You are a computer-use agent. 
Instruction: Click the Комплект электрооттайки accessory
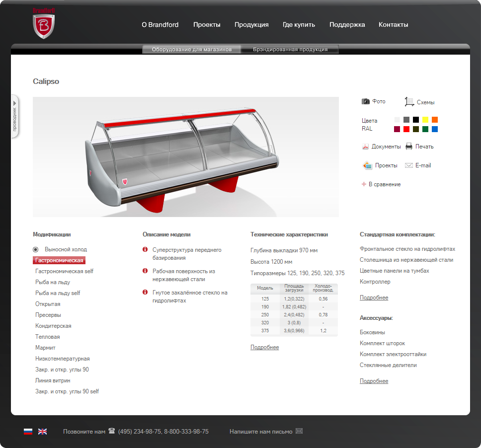tap(393, 354)
